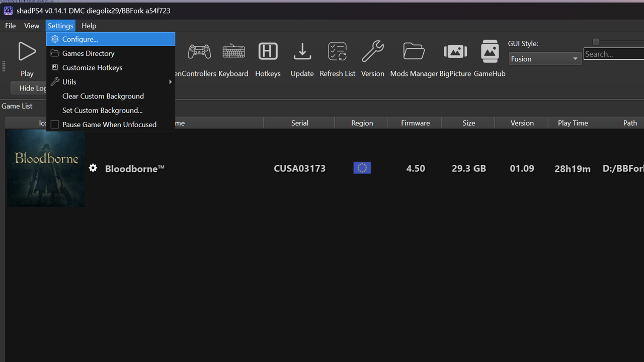The image size is (644, 362).
Task: Sort game list by Size column
Action: 468,123
